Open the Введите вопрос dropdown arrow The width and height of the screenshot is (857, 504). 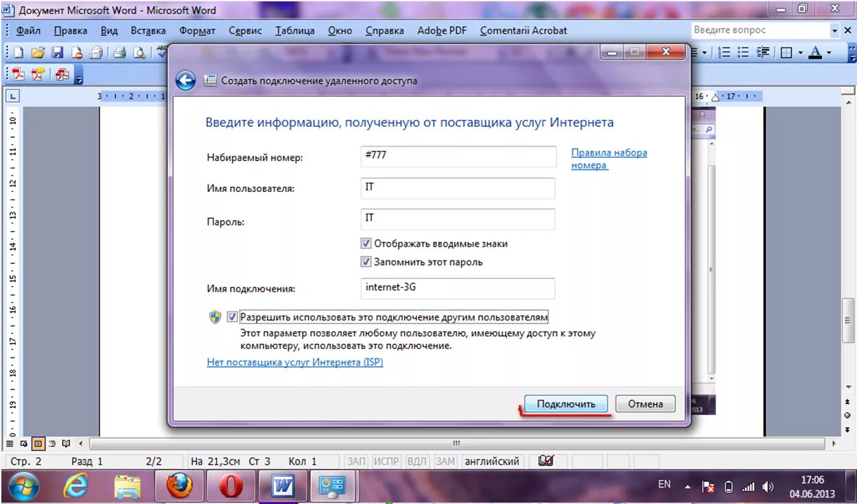click(x=835, y=30)
